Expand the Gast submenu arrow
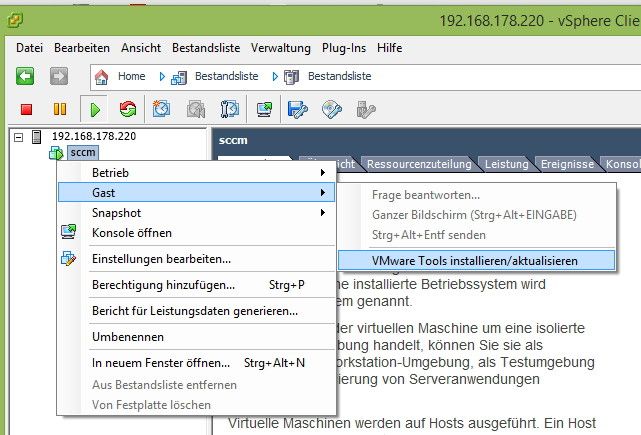 click(323, 193)
